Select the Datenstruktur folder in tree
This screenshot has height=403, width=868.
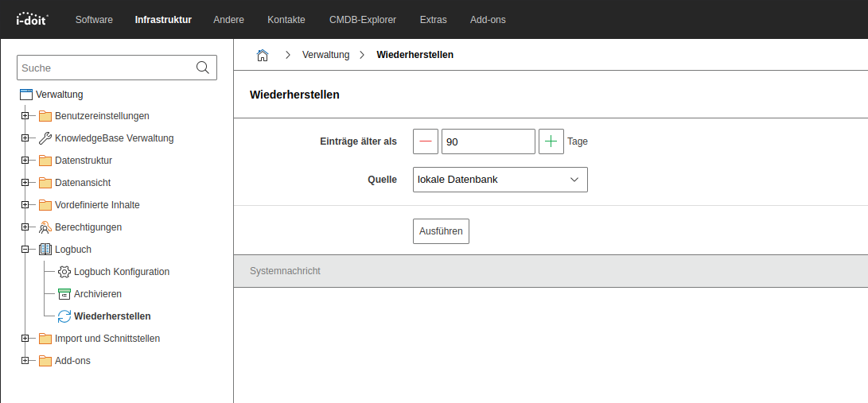tap(83, 161)
